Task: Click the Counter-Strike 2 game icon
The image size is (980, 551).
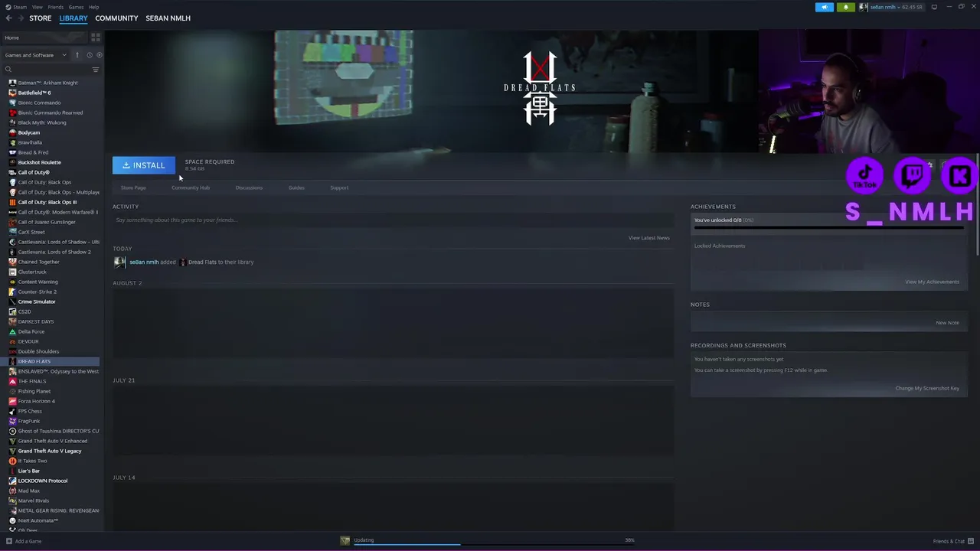Action: (12, 292)
